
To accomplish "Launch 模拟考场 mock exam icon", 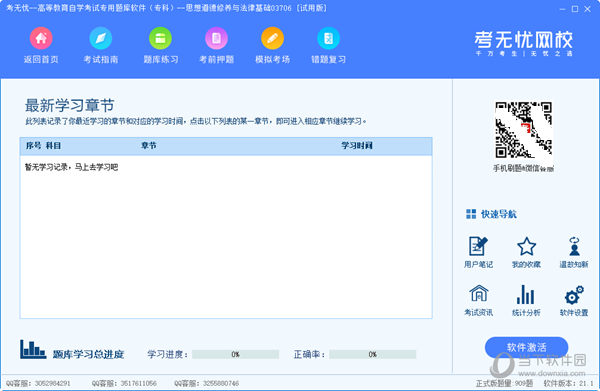I will (x=272, y=38).
